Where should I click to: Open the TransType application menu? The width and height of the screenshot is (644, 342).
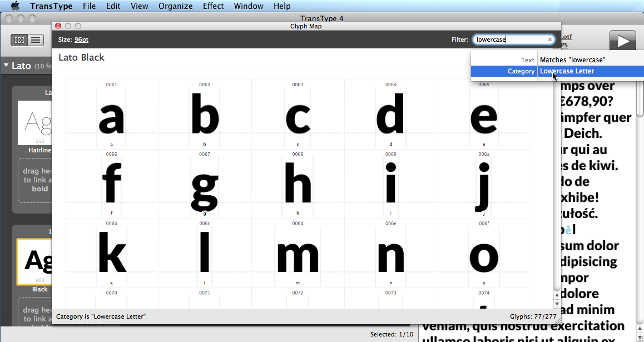pos(51,6)
